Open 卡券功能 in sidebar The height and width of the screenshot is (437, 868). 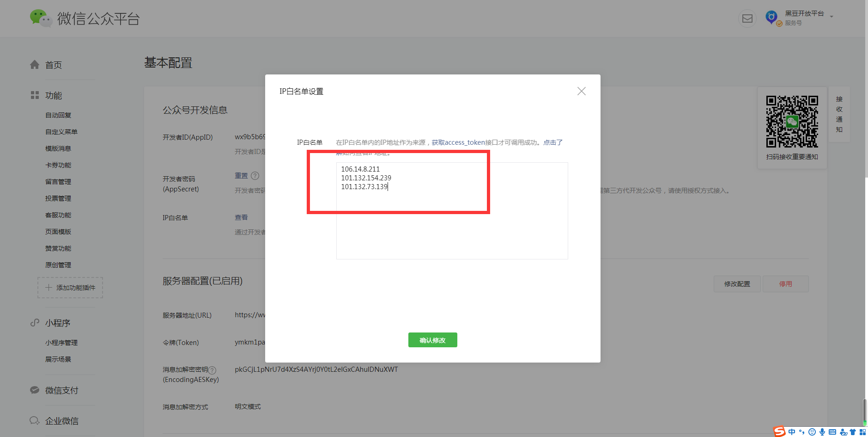click(x=58, y=165)
